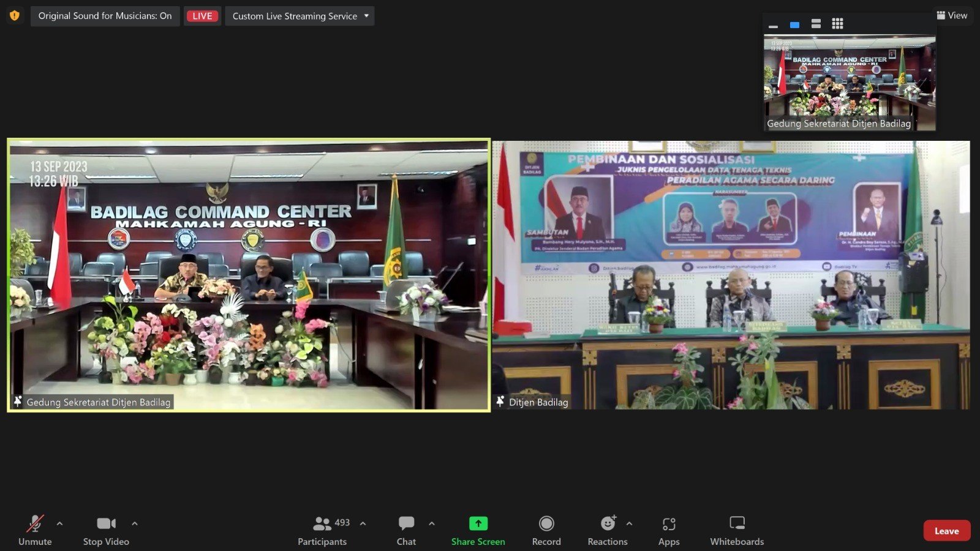980x551 pixels.
Task: Click the "493" participant count
Action: (x=342, y=522)
